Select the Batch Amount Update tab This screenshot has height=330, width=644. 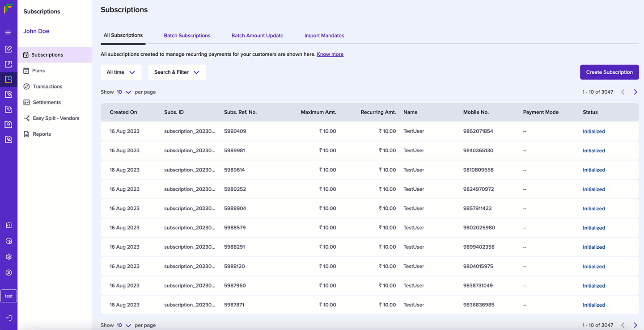point(257,36)
